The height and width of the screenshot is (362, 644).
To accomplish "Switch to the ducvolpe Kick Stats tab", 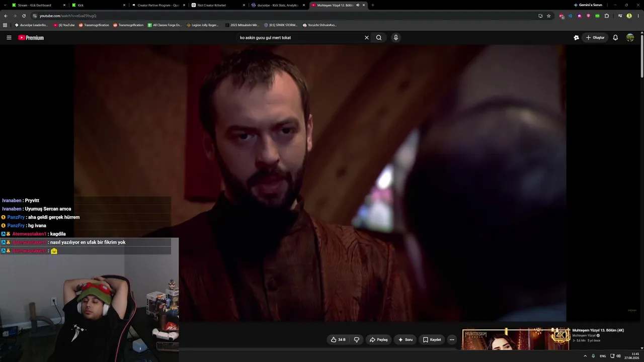I will tap(277, 5).
